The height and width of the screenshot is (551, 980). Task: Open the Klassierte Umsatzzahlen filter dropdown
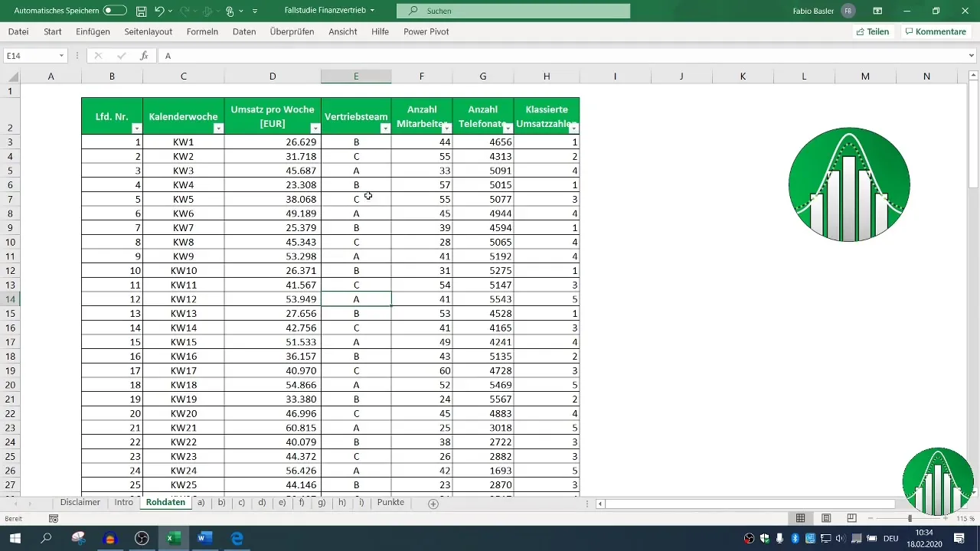point(573,129)
